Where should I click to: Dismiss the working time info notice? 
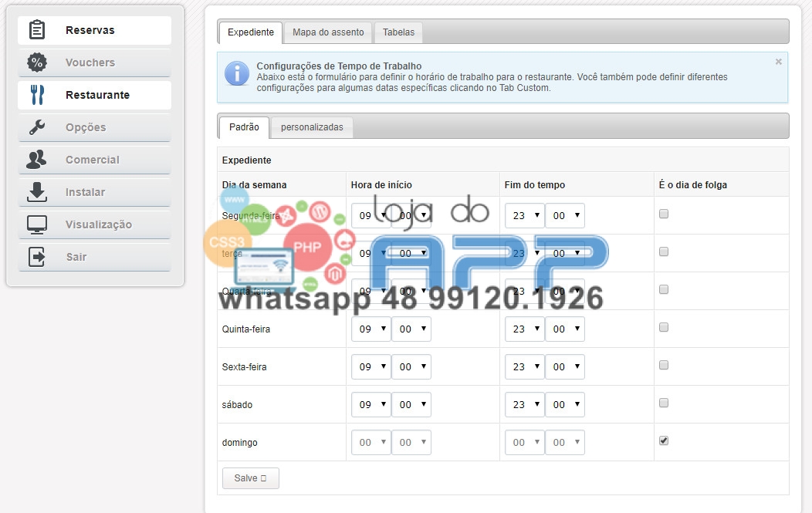[x=778, y=62]
